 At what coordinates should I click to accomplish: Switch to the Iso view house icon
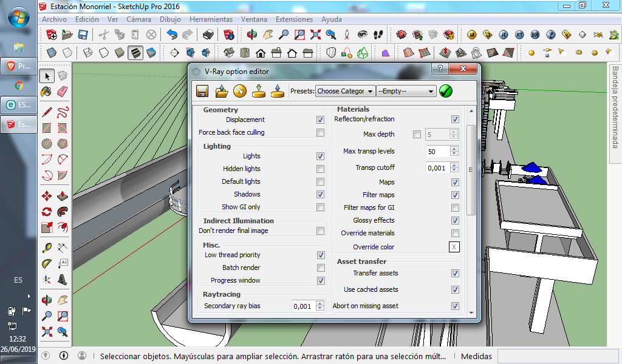click(x=229, y=53)
